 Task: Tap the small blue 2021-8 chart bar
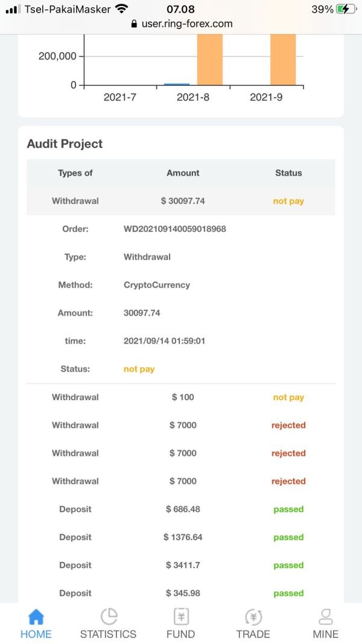(x=177, y=84)
